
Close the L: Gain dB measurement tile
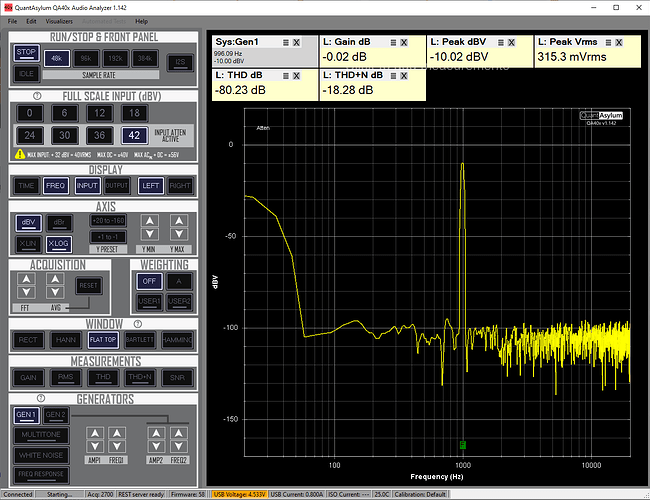[405, 43]
